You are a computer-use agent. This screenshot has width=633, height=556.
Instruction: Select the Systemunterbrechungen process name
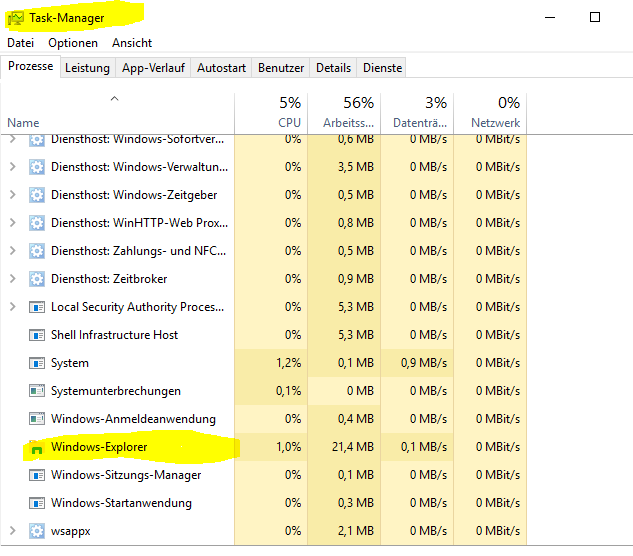click(116, 391)
